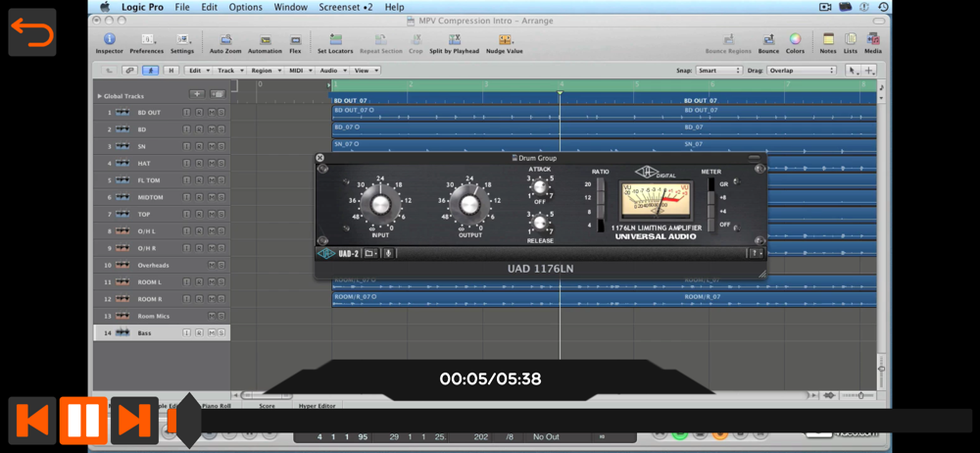Open the Score editor tab
The height and width of the screenshot is (453, 980).
coord(267,406)
